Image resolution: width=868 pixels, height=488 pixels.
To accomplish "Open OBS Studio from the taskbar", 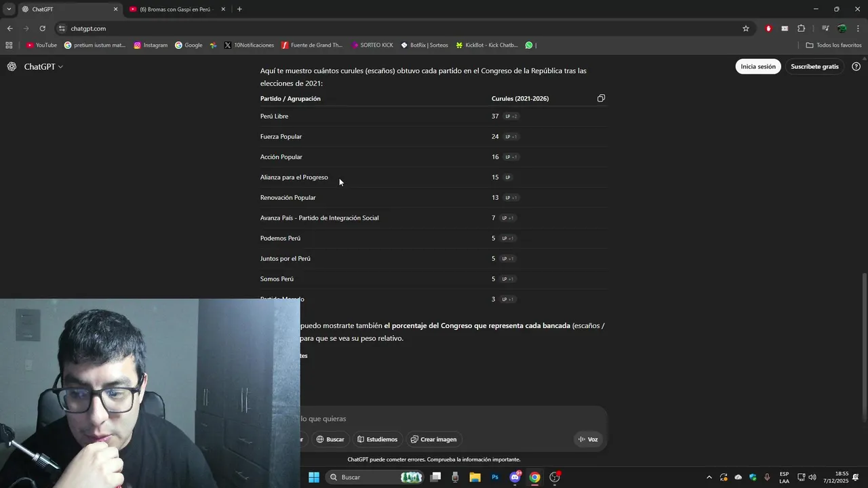I will [555, 477].
